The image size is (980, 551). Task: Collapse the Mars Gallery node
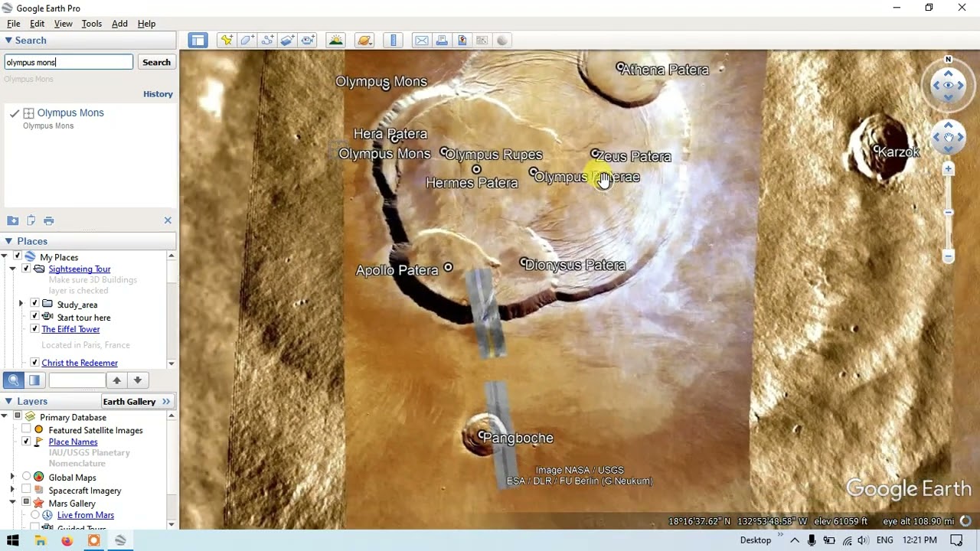[12, 503]
